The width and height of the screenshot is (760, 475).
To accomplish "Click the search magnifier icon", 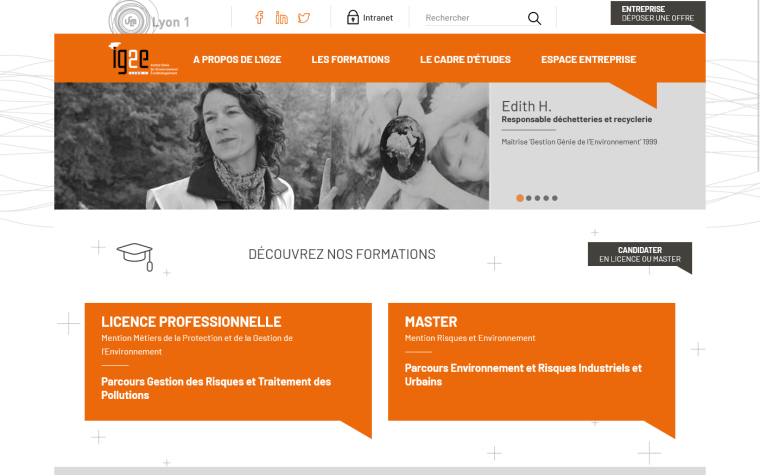I will coord(534,18).
